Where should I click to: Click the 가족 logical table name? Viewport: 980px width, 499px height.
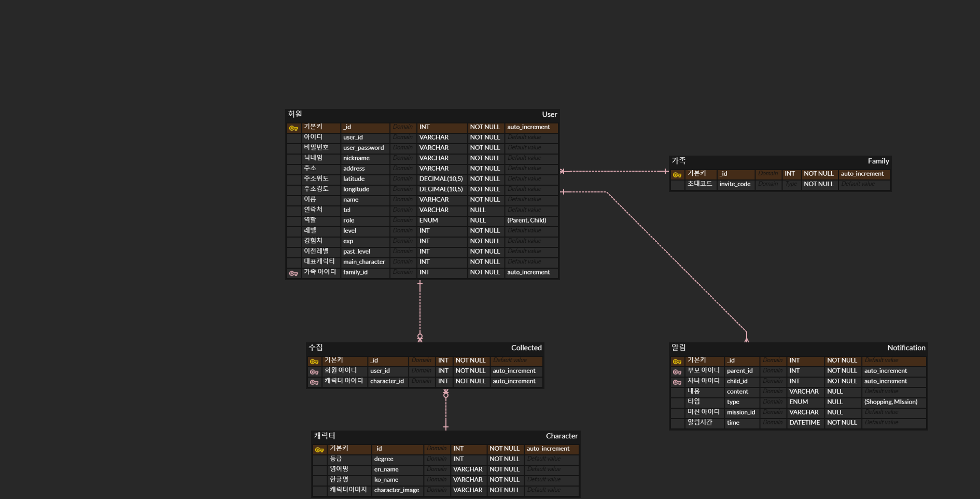[679, 161]
